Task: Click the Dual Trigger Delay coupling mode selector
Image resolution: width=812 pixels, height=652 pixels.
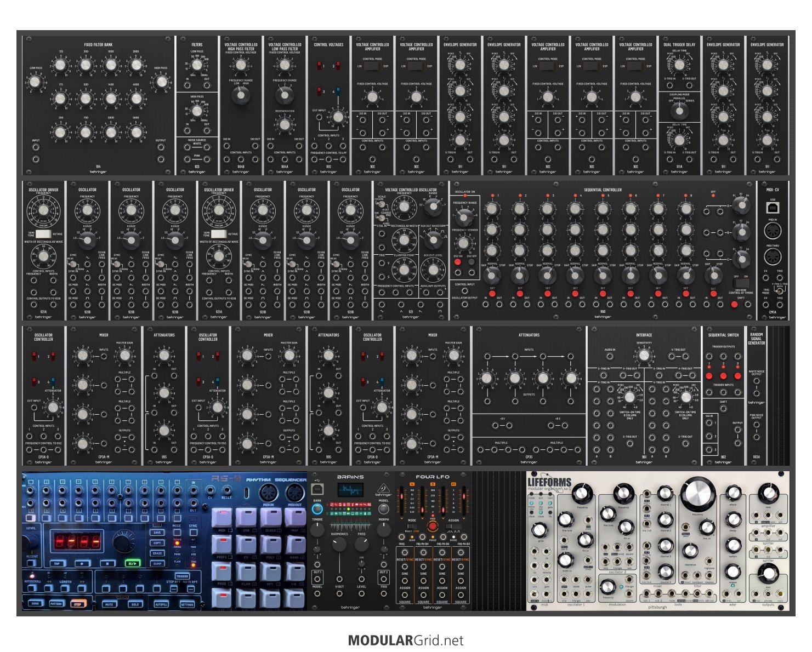Action: click(x=679, y=111)
